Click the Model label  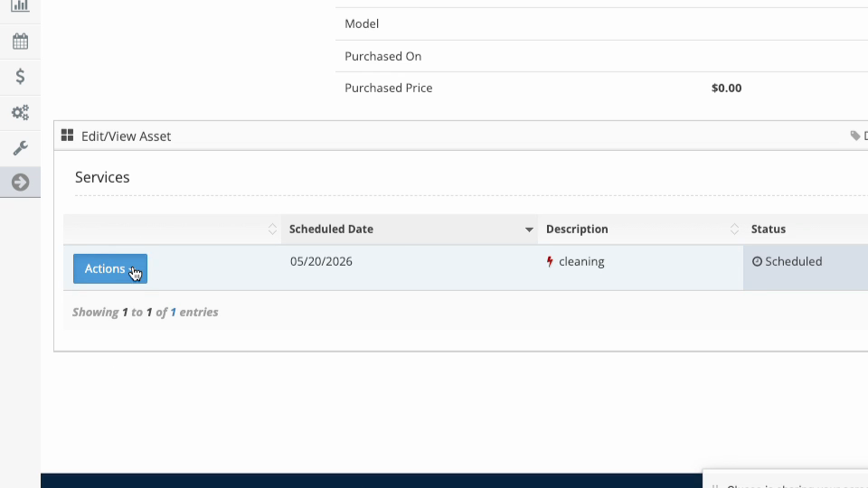pyautogui.click(x=362, y=23)
